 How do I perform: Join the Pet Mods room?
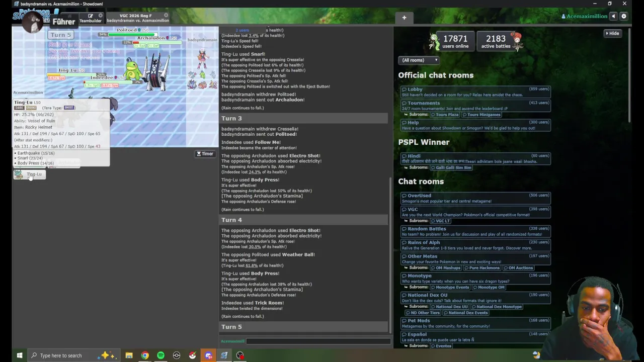click(475, 323)
